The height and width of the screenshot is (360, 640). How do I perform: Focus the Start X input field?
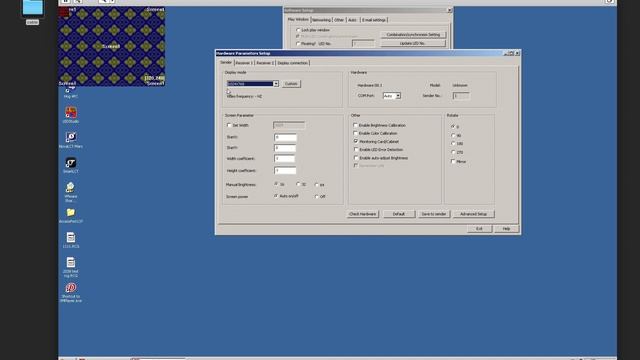(285, 138)
